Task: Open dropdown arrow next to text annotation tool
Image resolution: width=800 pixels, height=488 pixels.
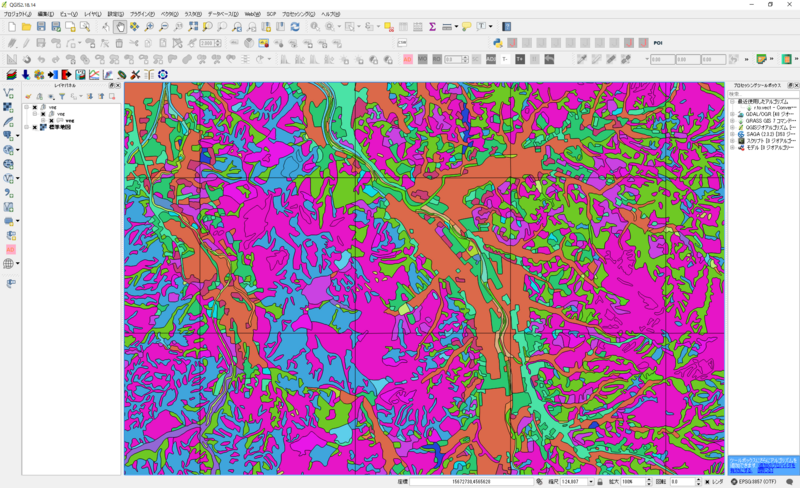Action: click(x=491, y=27)
